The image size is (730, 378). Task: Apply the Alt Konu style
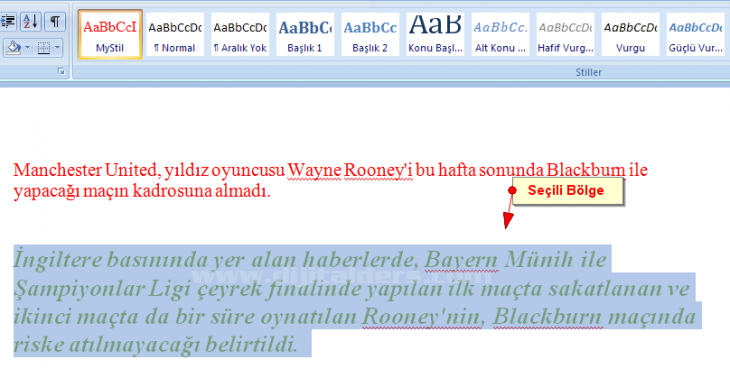pos(500,34)
